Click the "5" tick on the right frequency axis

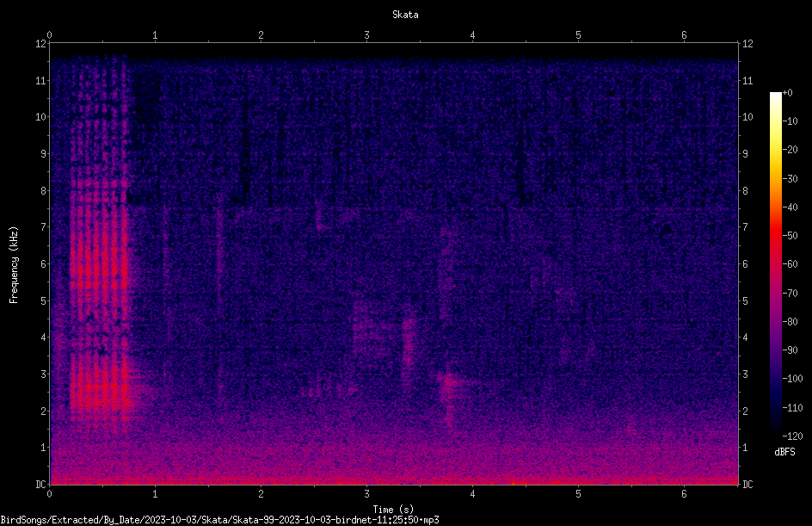(745, 300)
